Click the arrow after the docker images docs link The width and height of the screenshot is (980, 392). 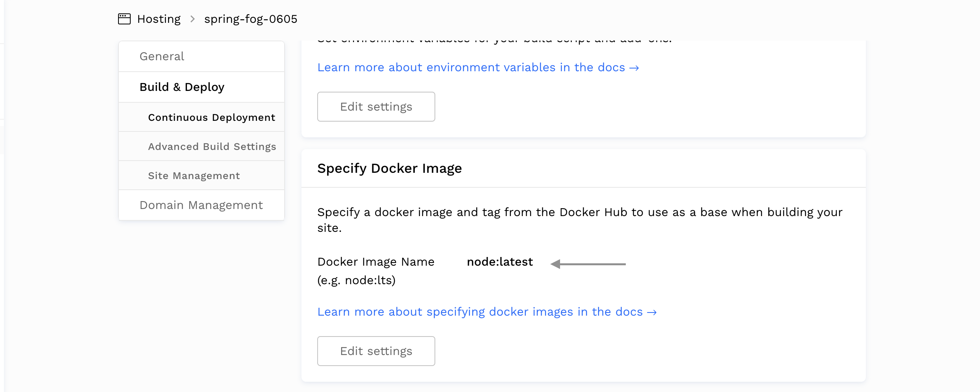(652, 312)
